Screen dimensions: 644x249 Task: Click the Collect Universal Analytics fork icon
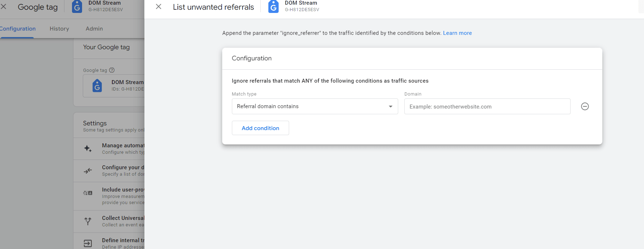88,221
